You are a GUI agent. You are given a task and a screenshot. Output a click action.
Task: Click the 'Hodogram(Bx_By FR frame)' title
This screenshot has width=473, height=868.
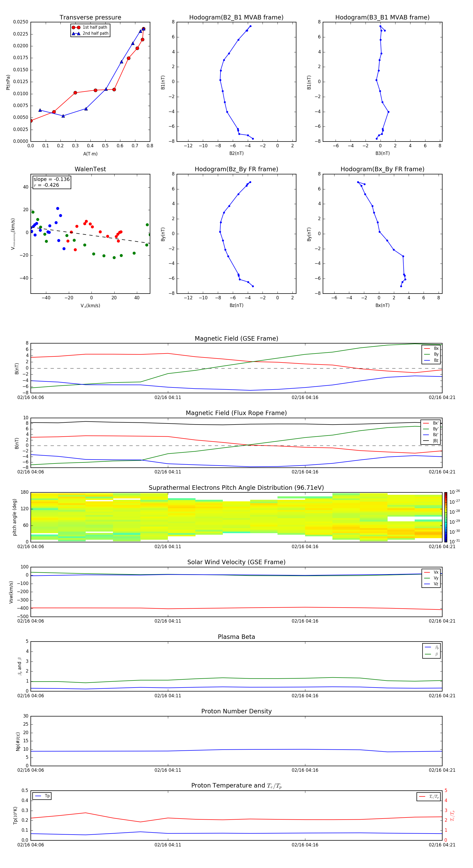click(382, 169)
